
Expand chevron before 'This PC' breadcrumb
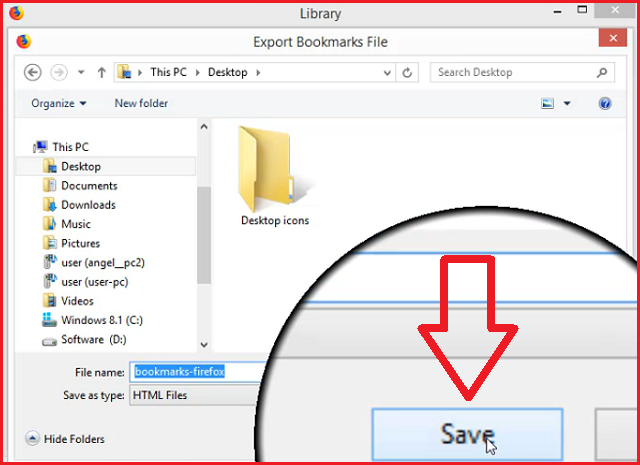(x=140, y=73)
